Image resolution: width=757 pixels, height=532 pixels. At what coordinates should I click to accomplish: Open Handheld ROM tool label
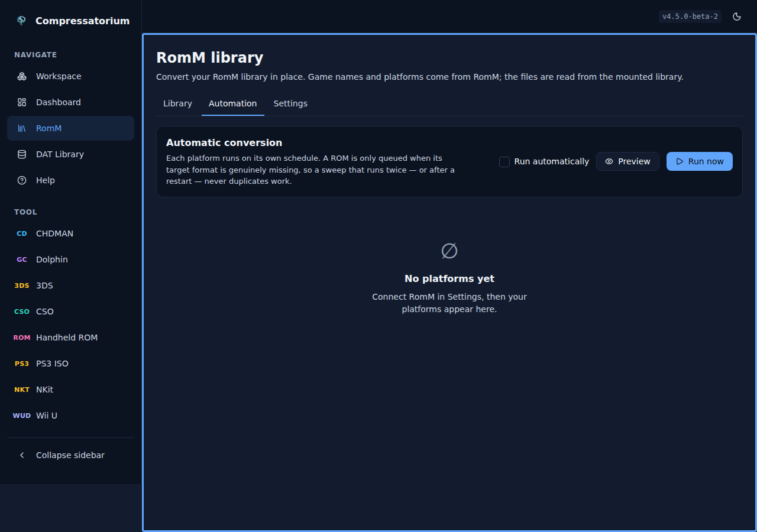point(67,338)
